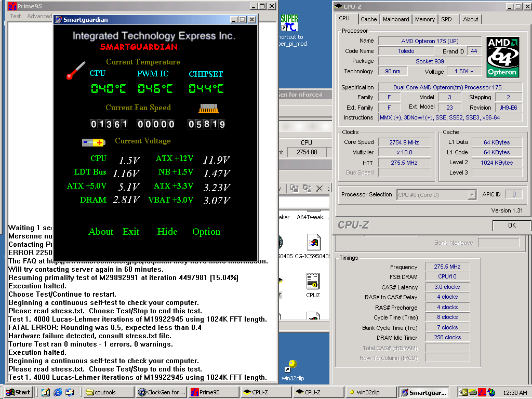
Task: Open the win32clip desktop icon
Action: (292, 366)
